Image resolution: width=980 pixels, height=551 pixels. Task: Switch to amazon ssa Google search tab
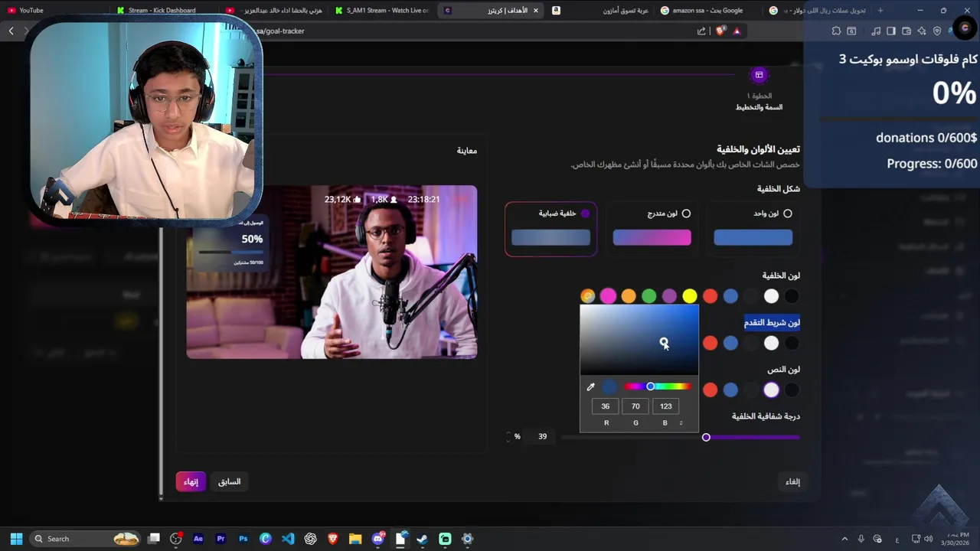pyautogui.click(x=710, y=10)
